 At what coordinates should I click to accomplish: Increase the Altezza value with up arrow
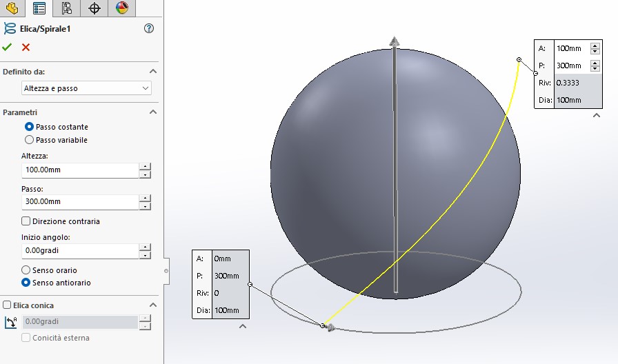pyautogui.click(x=145, y=166)
